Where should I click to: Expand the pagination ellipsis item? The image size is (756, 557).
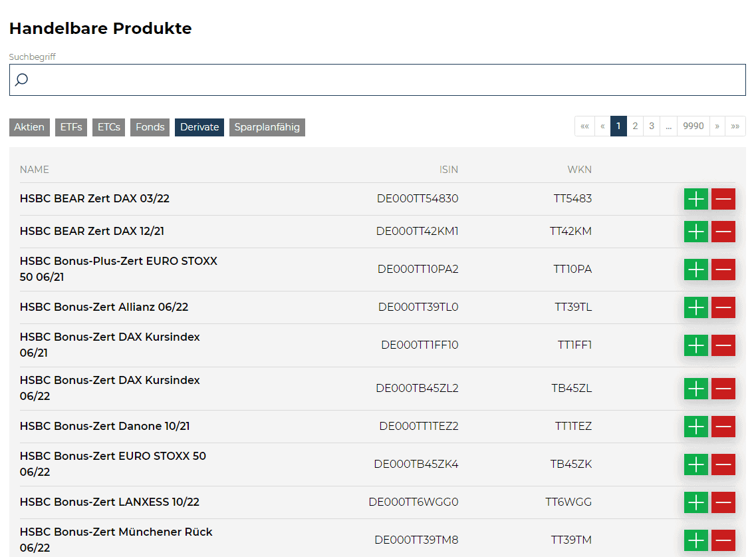click(x=668, y=126)
